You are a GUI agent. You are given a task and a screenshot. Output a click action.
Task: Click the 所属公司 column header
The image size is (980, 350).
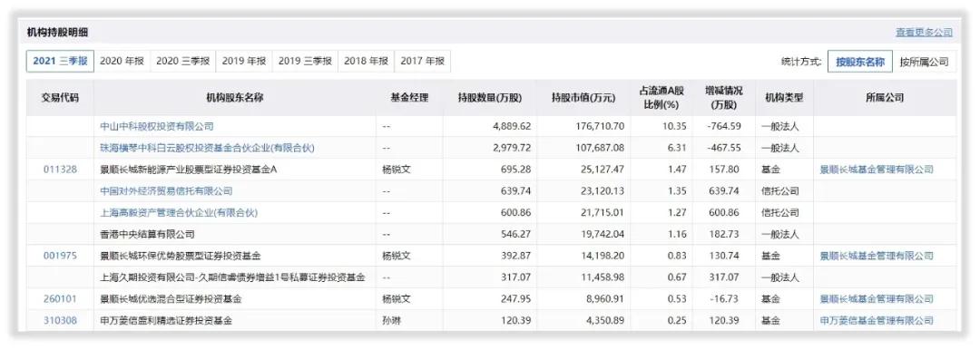[885, 98]
